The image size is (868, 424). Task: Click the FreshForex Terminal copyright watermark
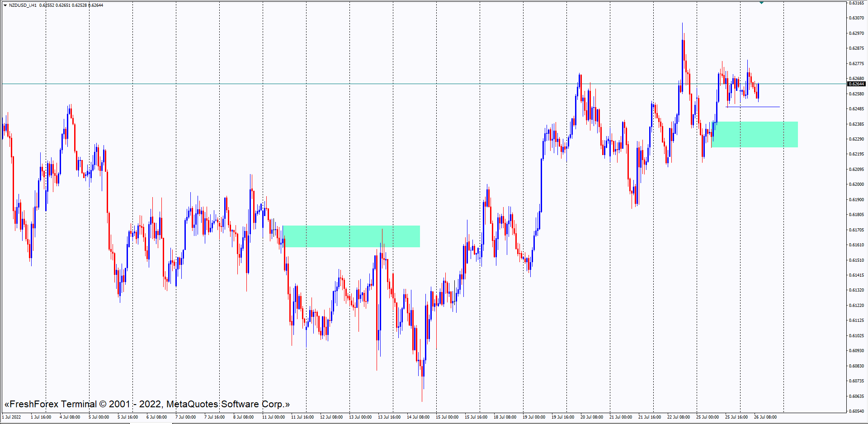[x=147, y=404]
